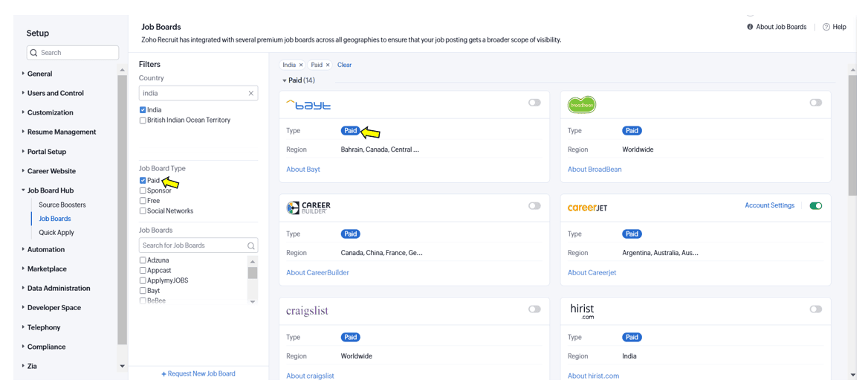
Task: Click the Paid badge on BroadBean card
Action: 632,131
